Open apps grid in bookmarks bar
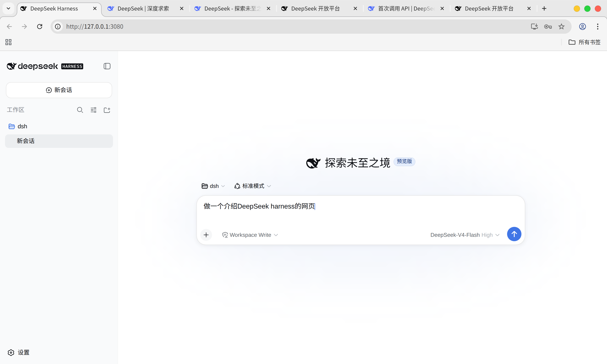Image resolution: width=607 pixels, height=364 pixels. pyautogui.click(x=8, y=42)
